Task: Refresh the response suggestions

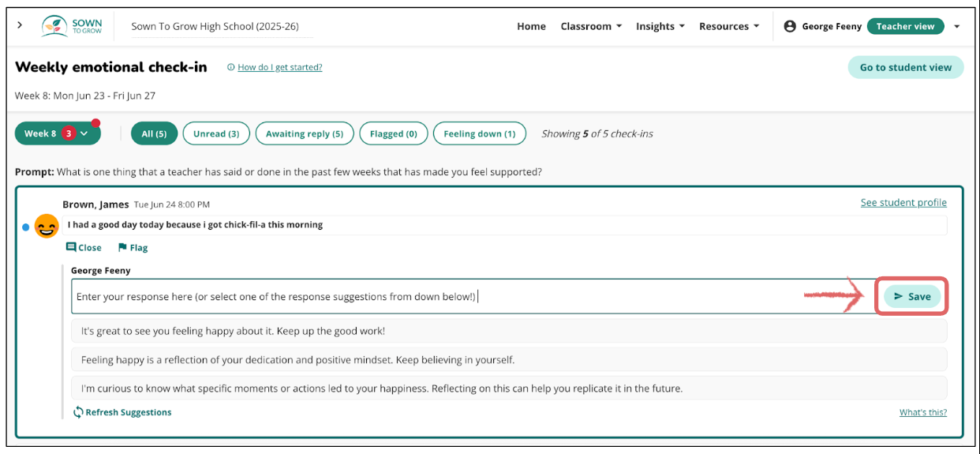Action: 122,412
